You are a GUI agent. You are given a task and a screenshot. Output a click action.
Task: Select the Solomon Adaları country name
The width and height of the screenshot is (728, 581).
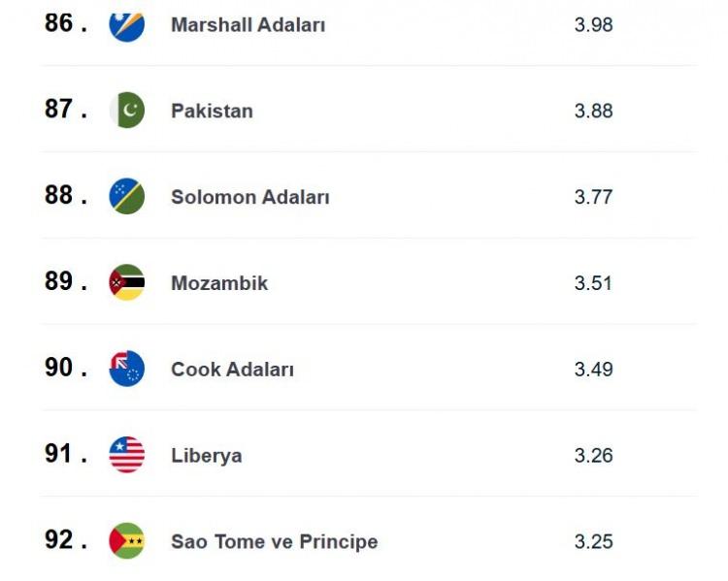250,197
